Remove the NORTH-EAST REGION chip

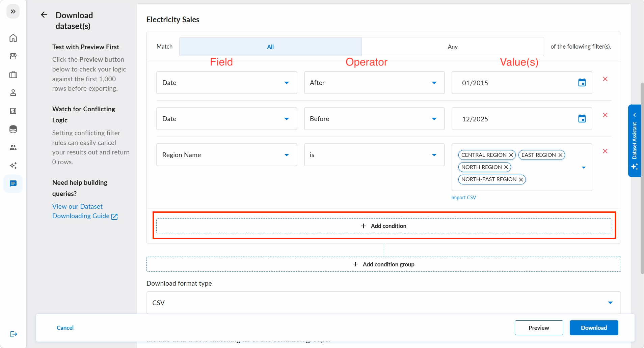521,179
